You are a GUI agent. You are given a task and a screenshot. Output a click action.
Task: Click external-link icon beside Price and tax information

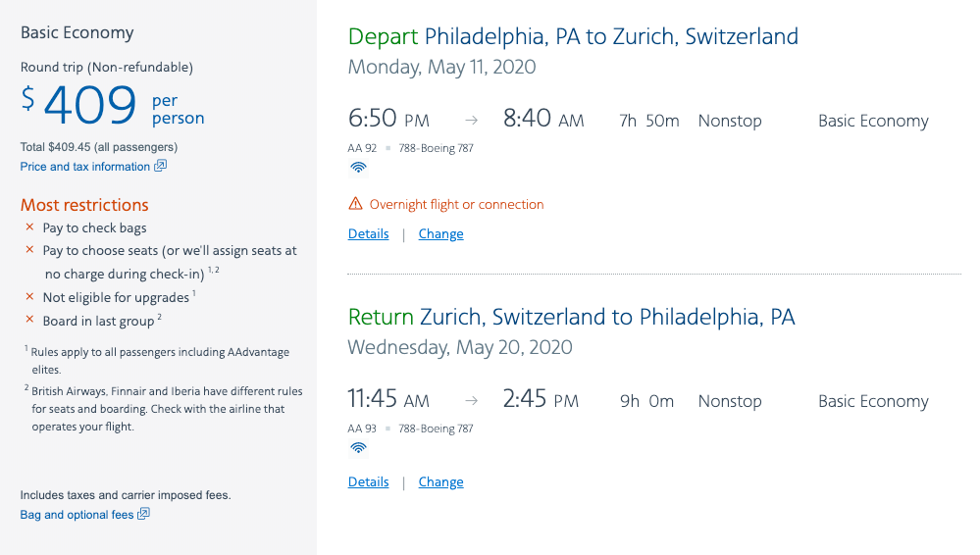point(161,166)
